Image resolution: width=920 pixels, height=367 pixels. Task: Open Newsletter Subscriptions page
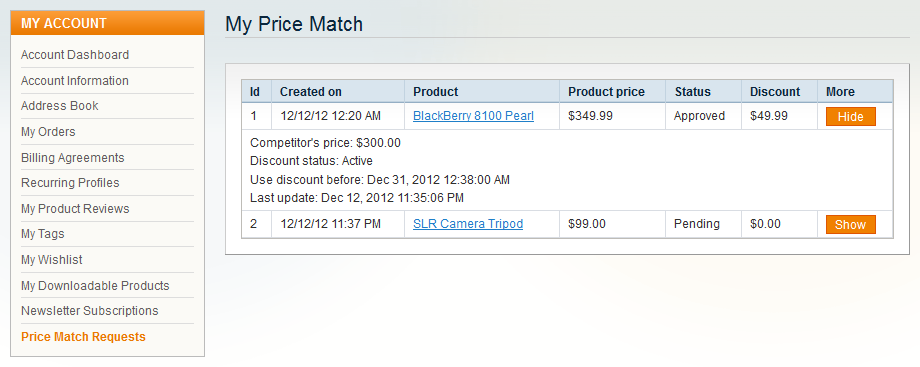coord(90,311)
